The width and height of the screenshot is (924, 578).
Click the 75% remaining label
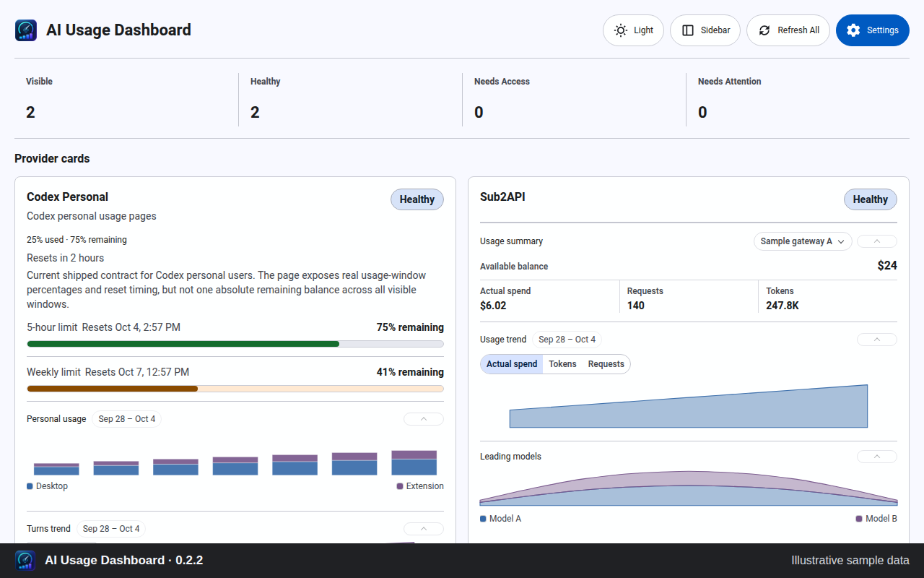click(410, 327)
